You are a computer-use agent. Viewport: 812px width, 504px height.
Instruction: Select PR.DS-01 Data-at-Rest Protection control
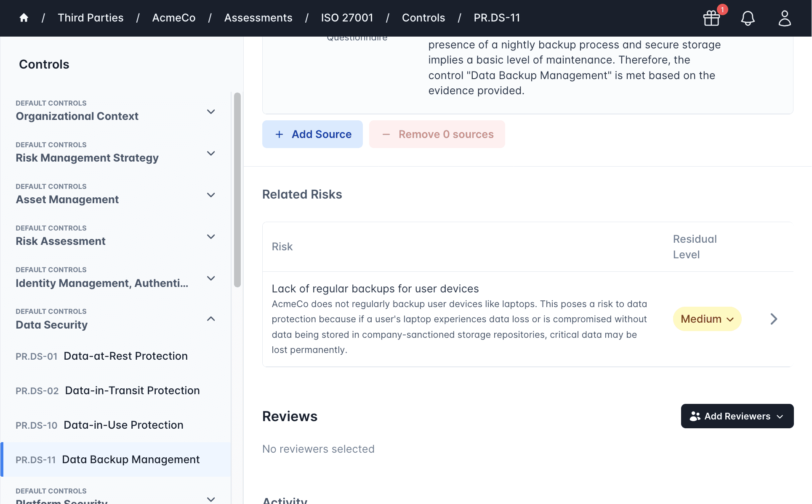101,356
